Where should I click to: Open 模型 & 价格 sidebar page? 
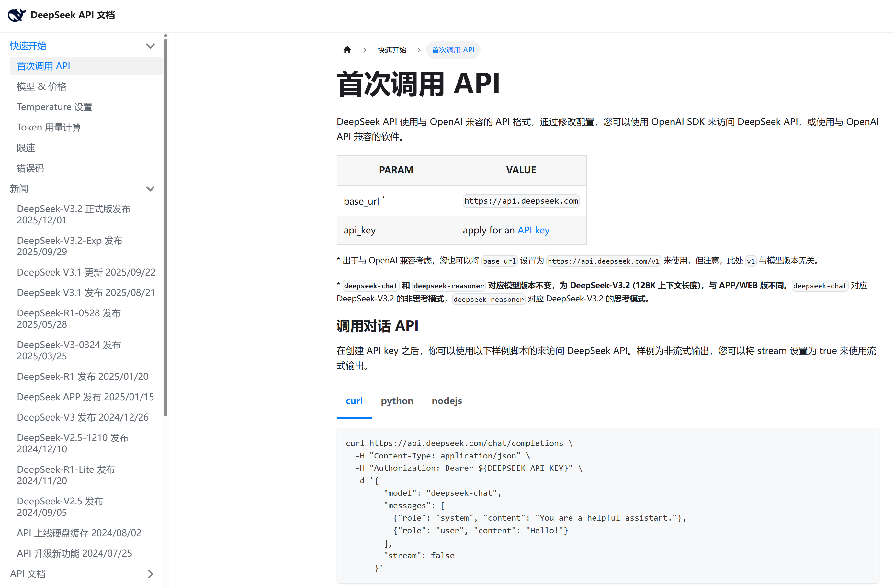point(42,86)
